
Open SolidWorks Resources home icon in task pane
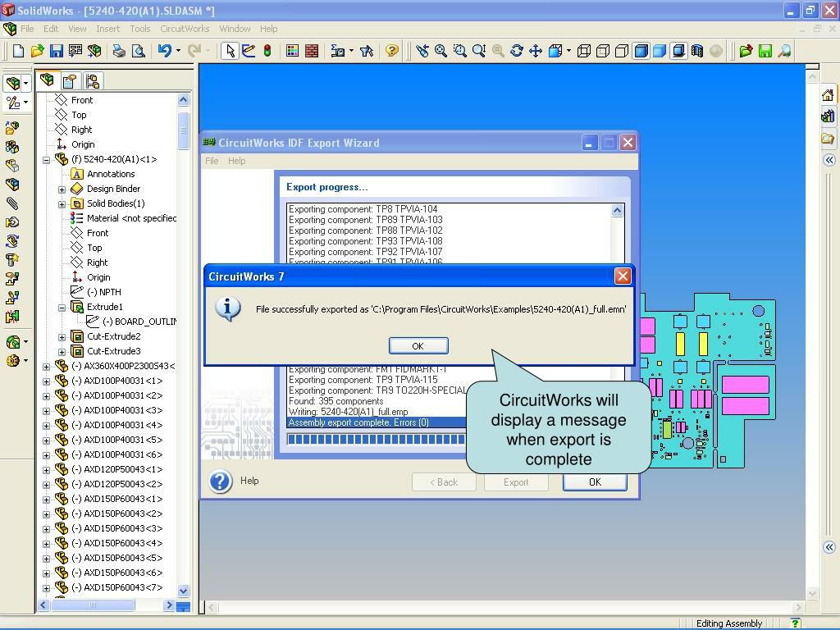(828, 95)
